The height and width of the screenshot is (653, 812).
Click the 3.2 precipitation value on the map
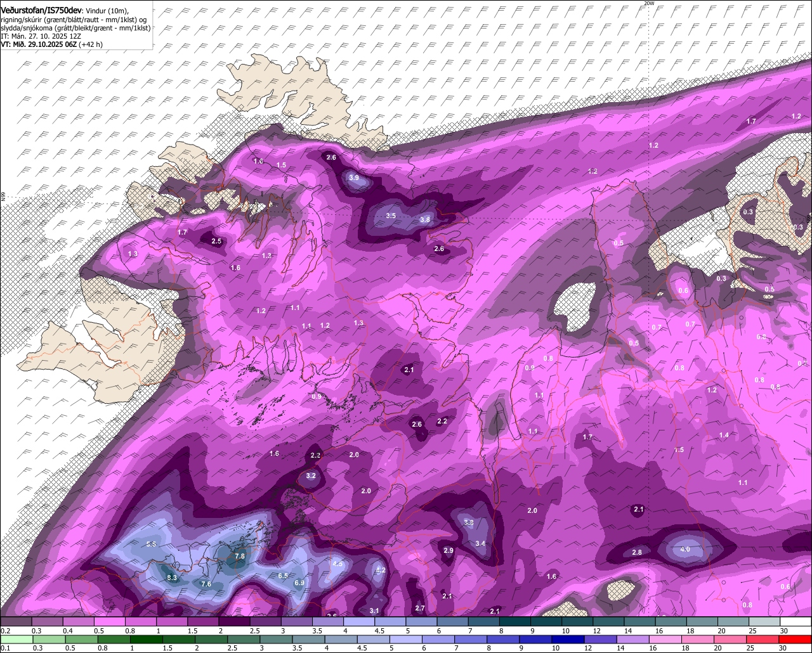pyautogui.click(x=311, y=475)
